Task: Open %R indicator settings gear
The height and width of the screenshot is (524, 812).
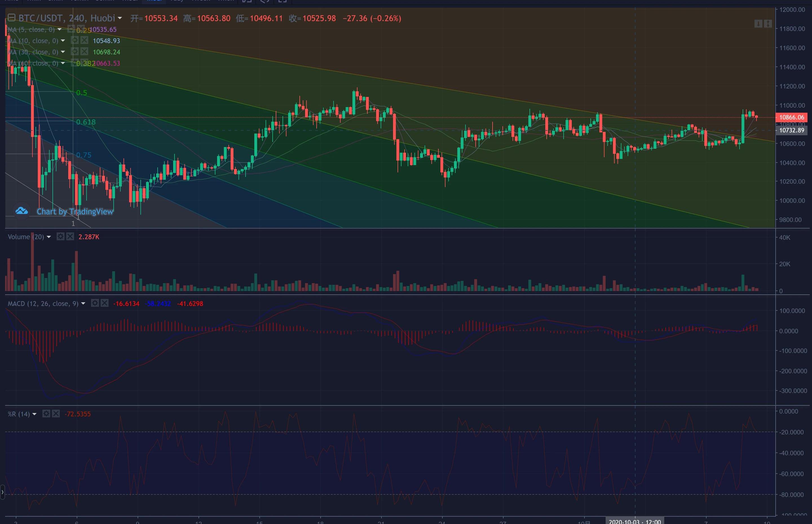Action: click(x=46, y=413)
